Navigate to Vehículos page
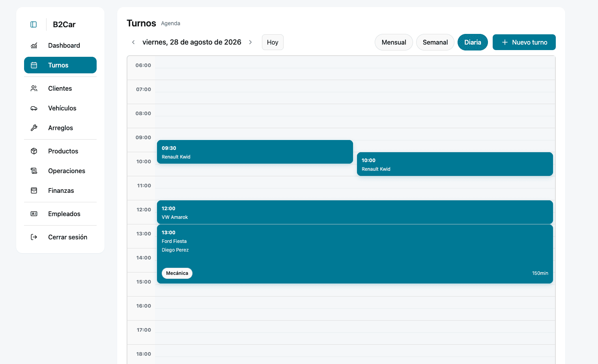Image resolution: width=598 pixels, height=364 pixels. click(60, 108)
